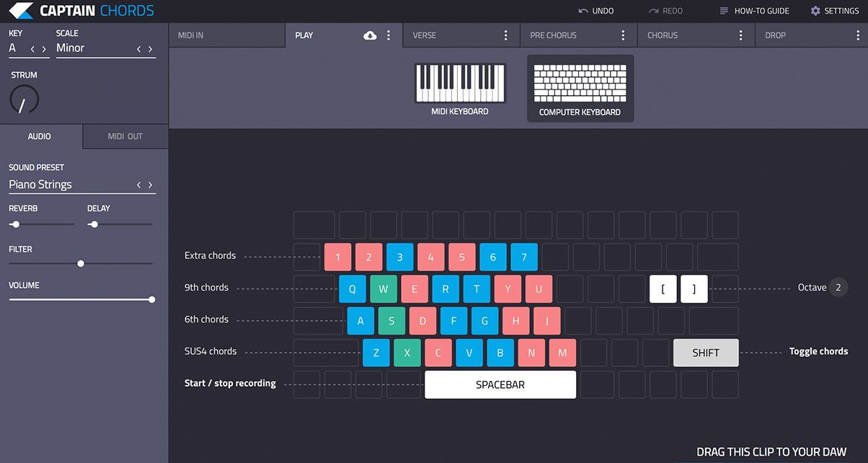Switch to the Audio tab
Viewport: 868px width, 463px height.
pyautogui.click(x=41, y=136)
